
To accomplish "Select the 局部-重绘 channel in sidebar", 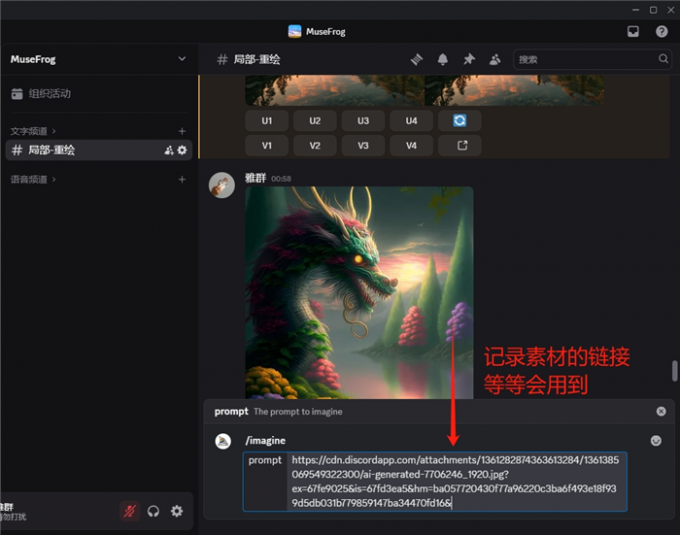I will pyautogui.click(x=99, y=150).
